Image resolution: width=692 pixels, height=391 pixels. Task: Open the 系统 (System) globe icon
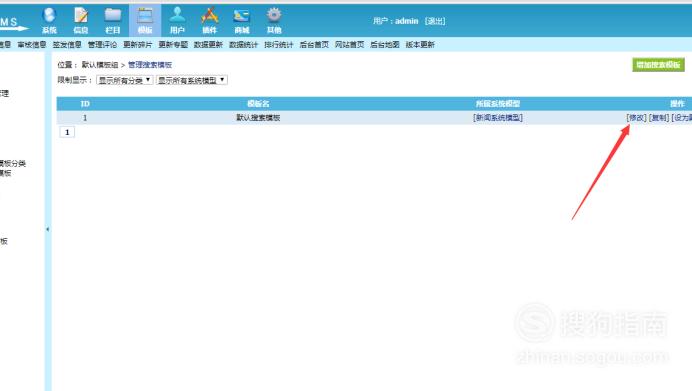(49, 20)
